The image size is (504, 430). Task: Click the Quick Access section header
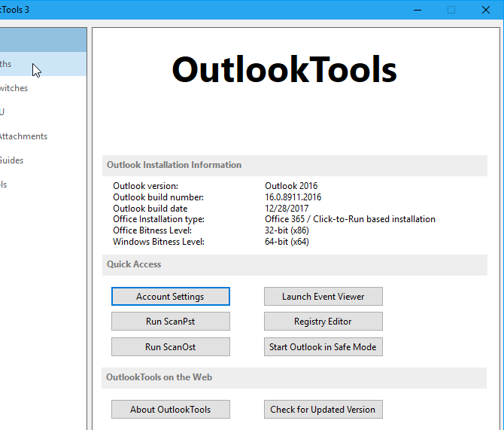click(295, 264)
